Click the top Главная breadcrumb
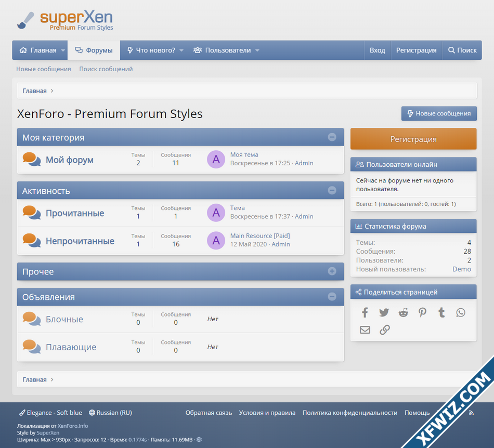 [x=35, y=90]
